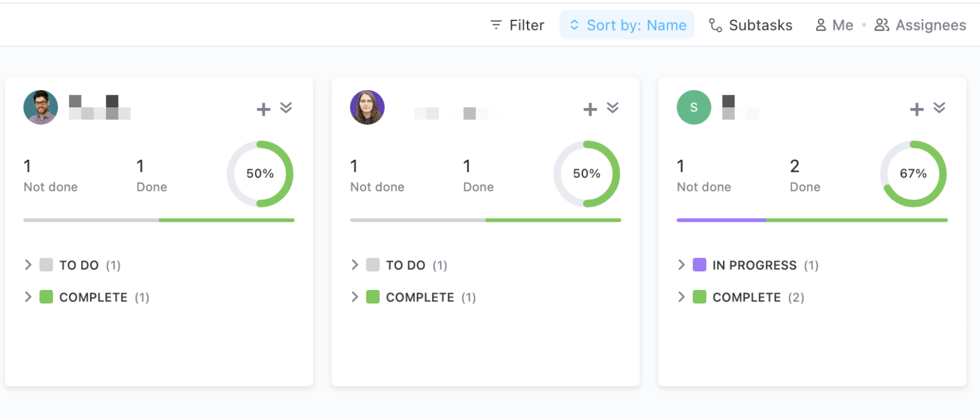The height and width of the screenshot is (417, 980).
Task: Click TO DO label in middle card
Action: coord(405,265)
